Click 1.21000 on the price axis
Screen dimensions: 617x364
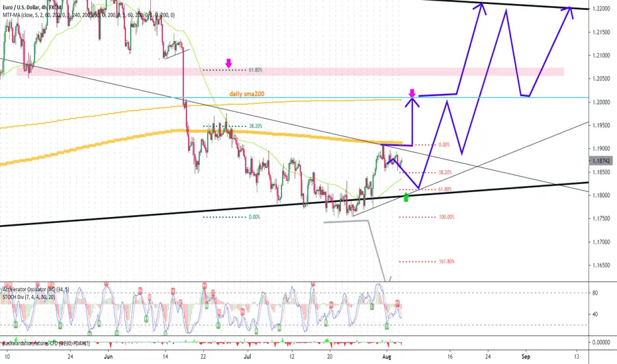click(601, 56)
